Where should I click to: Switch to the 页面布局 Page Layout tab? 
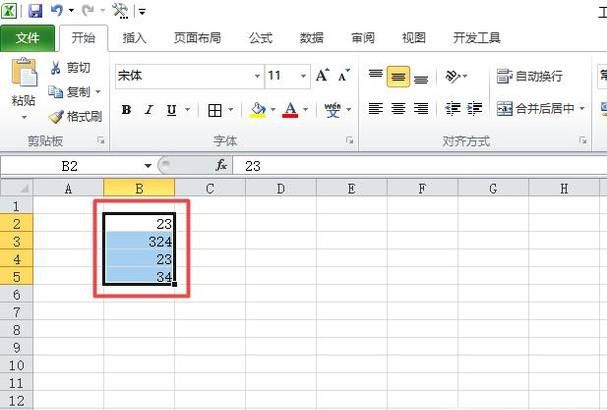(197, 38)
